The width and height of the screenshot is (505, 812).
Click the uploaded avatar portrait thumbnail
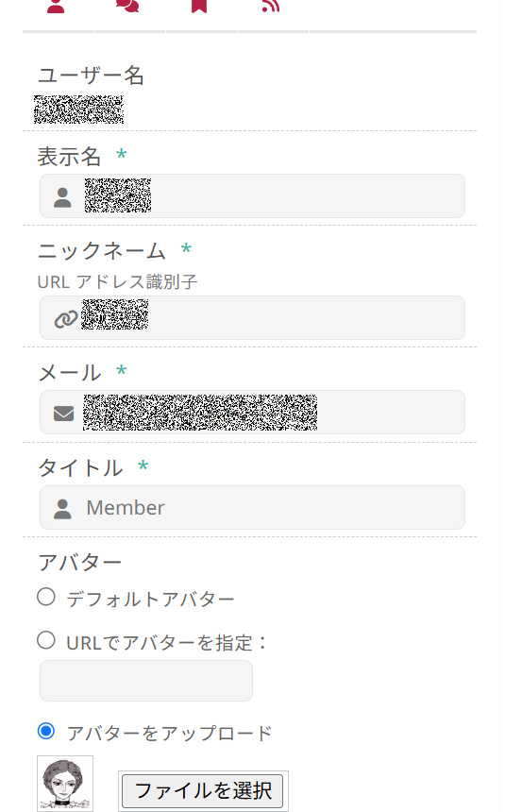(x=65, y=784)
